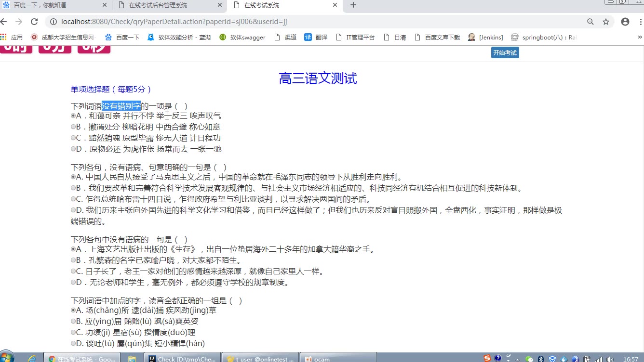
Task: Open 软件效能分析 - 蓝湖 bookmark
Action: (x=179, y=37)
